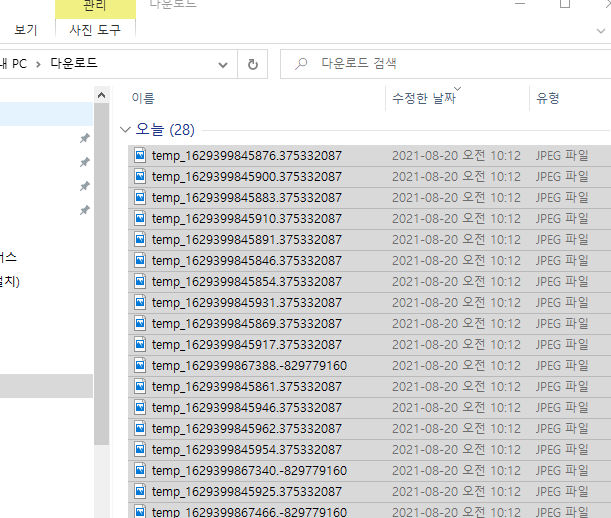Click file icon of temp_1629399845931.375332087
Image resolution: width=611 pixels, height=518 pixels.
tap(140, 302)
